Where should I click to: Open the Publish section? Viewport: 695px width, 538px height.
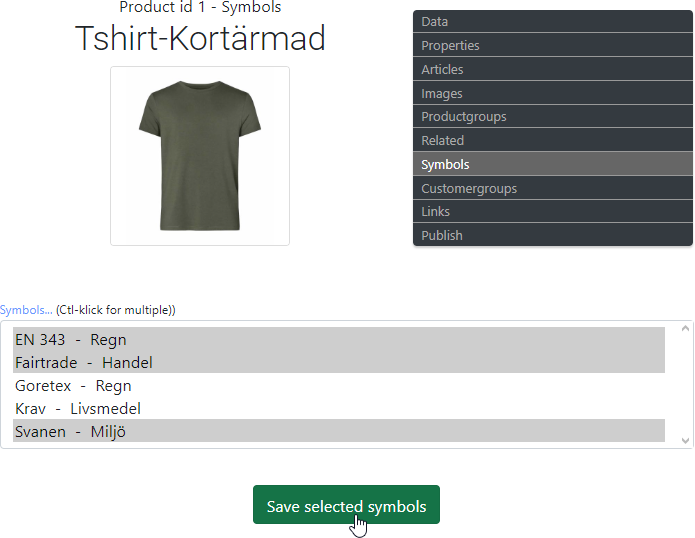[x=552, y=236]
